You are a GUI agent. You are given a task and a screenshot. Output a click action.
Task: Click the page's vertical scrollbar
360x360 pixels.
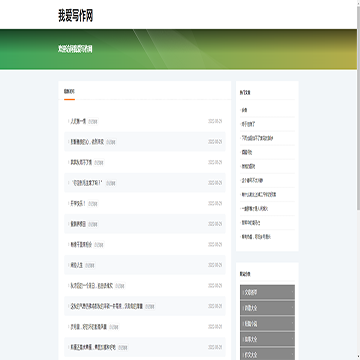pyautogui.click(x=358, y=107)
